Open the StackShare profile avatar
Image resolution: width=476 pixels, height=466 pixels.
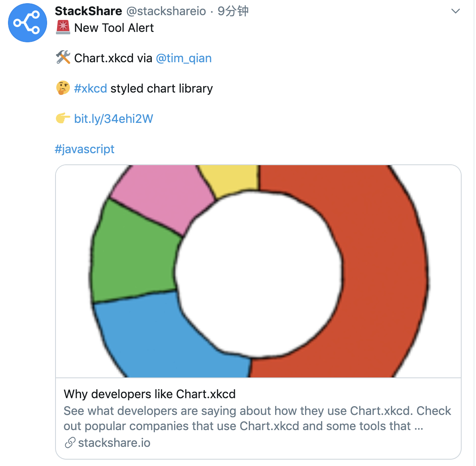tap(28, 23)
